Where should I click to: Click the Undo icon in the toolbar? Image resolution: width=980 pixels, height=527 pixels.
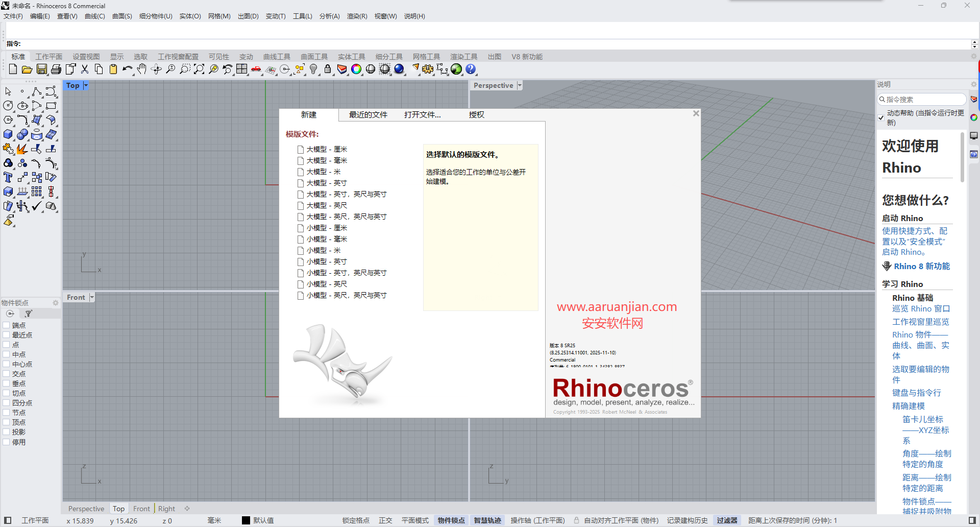(x=127, y=69)
